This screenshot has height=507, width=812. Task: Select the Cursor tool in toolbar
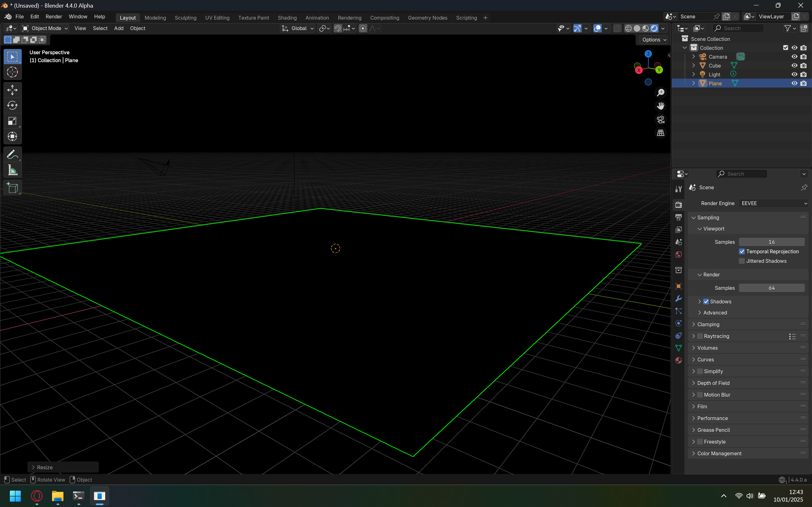pos(12,72)
